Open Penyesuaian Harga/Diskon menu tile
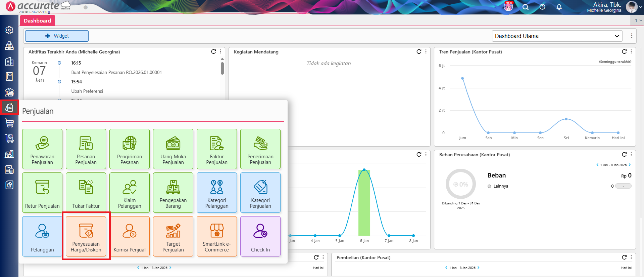644x277 pixels. click(86, 236)
